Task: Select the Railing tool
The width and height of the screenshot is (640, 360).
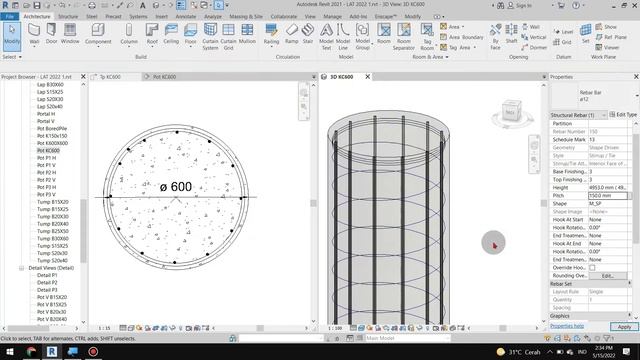Action: 271,34
